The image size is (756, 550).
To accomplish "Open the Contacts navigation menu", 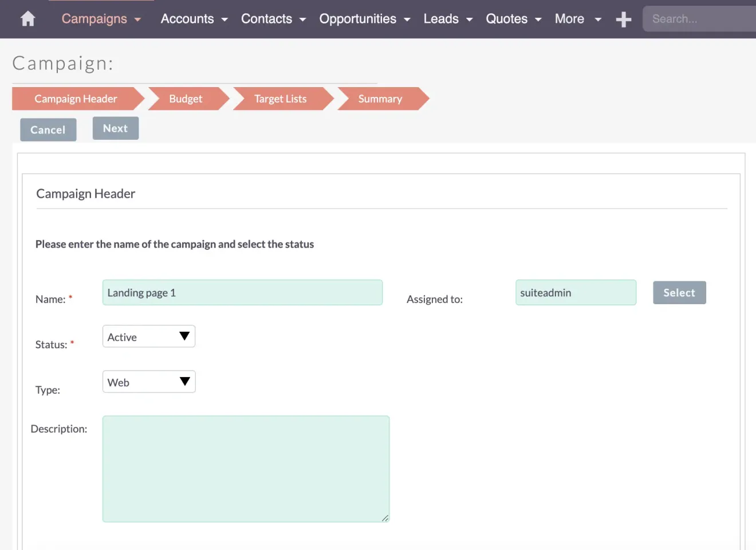I will [x=273, y=19].
